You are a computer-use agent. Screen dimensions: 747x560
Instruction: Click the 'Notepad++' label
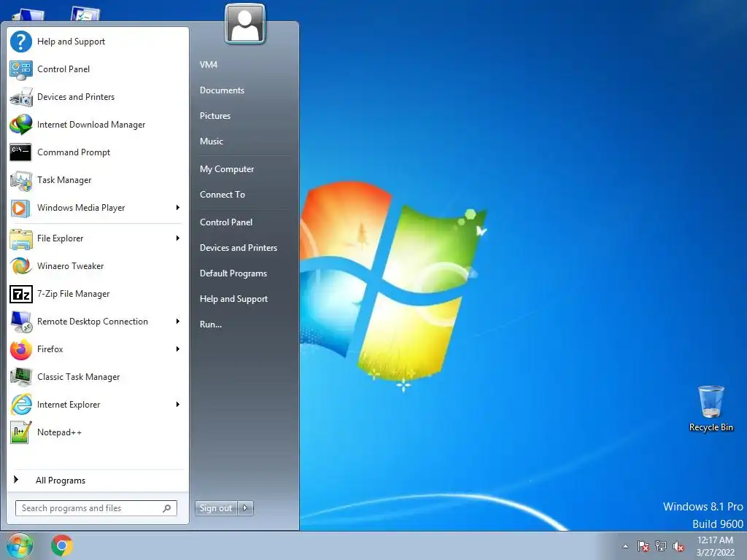(x=60, y=432)
